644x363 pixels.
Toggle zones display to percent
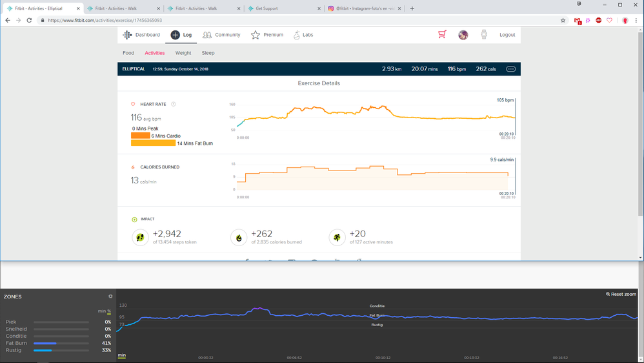point(109,311)
